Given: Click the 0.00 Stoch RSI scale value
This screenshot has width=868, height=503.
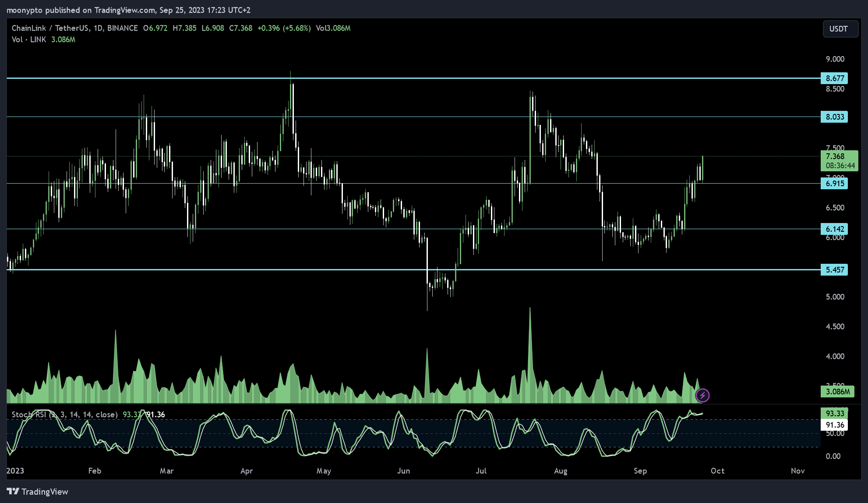Looking at the screenshot, I should pos(833,457).
